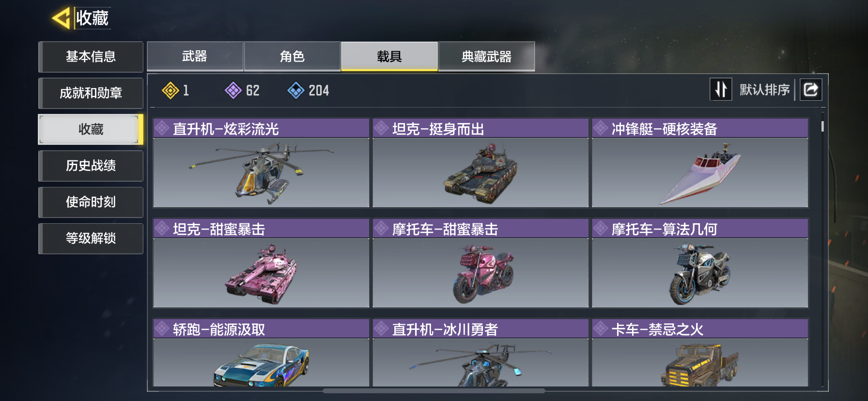Viewport: 868px width, 401px height.
Task: Switch to the 角色 tab
Action: [292, 57]
